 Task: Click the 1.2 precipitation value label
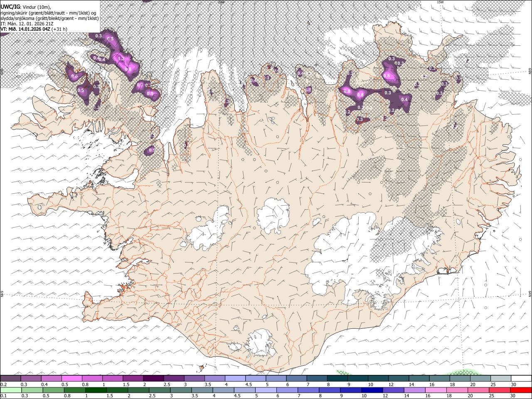[121, 59]
